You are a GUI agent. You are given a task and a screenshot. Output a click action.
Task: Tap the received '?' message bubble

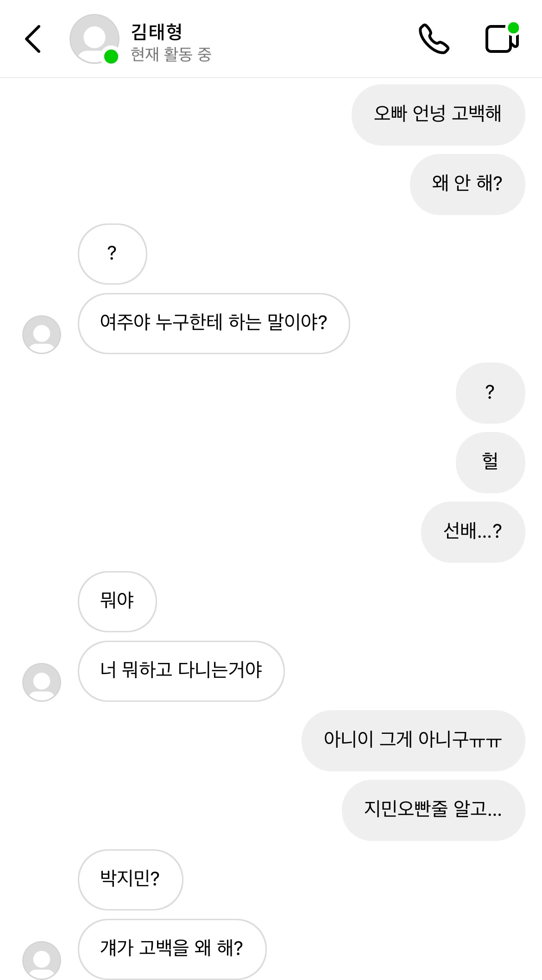(112, 254)
